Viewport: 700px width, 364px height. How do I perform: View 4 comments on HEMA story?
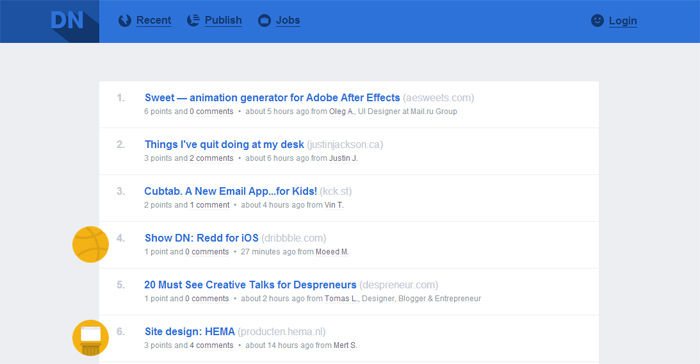click(211, 345)
